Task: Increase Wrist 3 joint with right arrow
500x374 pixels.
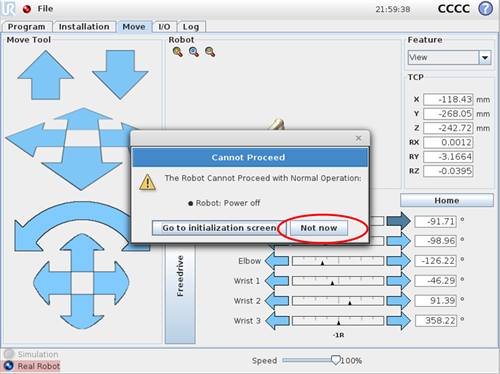Action: click(x=399, y=321)
